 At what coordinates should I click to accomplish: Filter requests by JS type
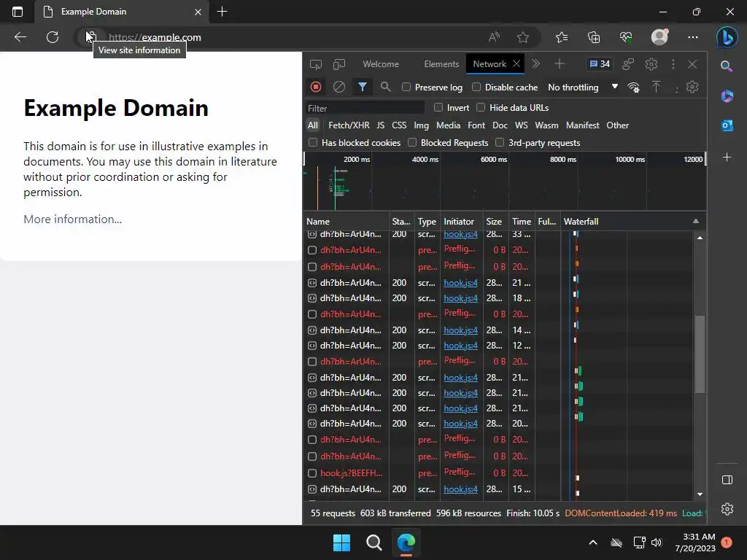pyautogui.click(x=380, y=125)
